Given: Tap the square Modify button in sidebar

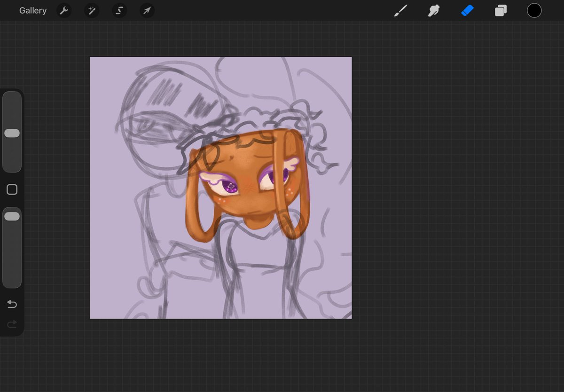Looking at the screenshot, I should tap(12, 189).
